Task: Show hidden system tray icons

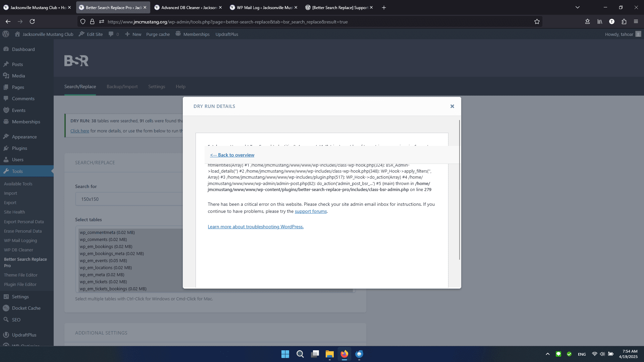Action: pyautogui.click(x=548, y=354)
